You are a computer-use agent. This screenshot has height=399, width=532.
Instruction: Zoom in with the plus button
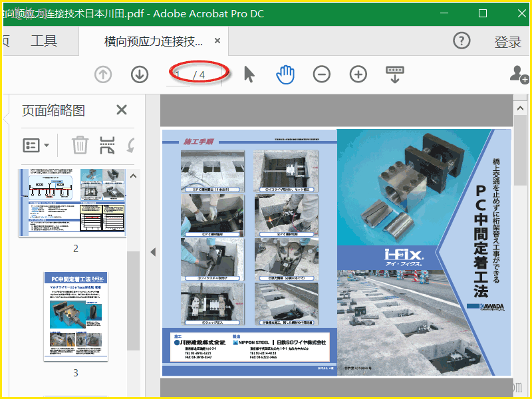pyautogui.click(x=358, y=74)
